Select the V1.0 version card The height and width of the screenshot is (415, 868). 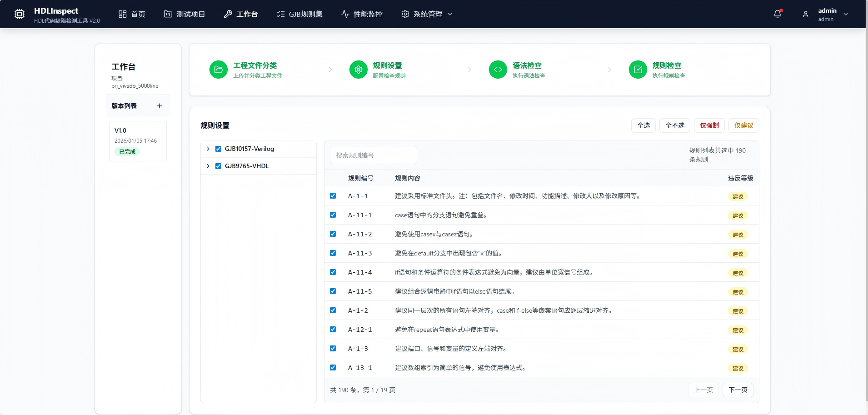pyautogui.click(x=138, y=141)
